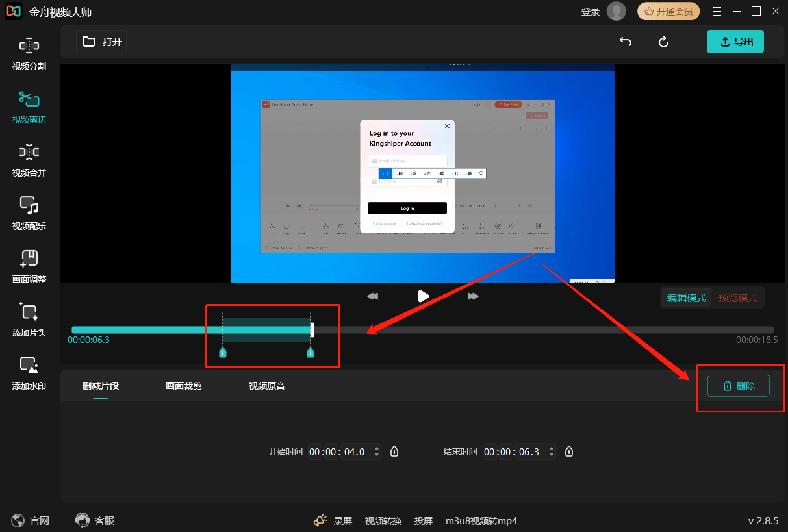Viewport: 788px width, 532px height.
Task: Click the redo circular arrow icon
Action: [663, 42]
